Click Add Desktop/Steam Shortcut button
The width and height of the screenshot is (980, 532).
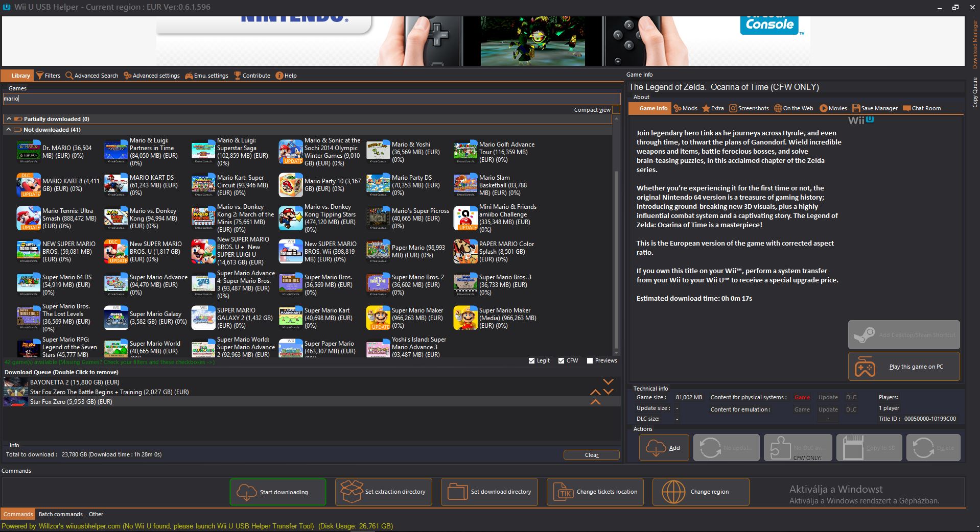pyautogui.click(x=904, y=335)
